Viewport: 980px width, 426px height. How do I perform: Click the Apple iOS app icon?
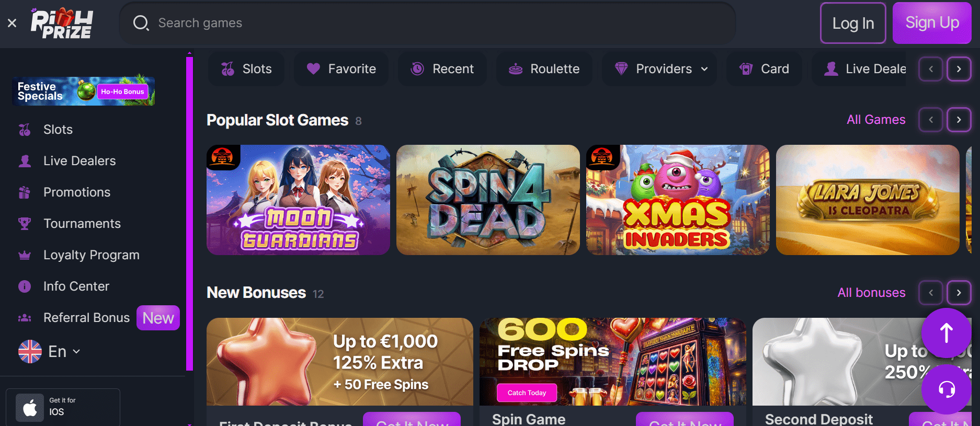pyautogui.click(x=30, y=408)
